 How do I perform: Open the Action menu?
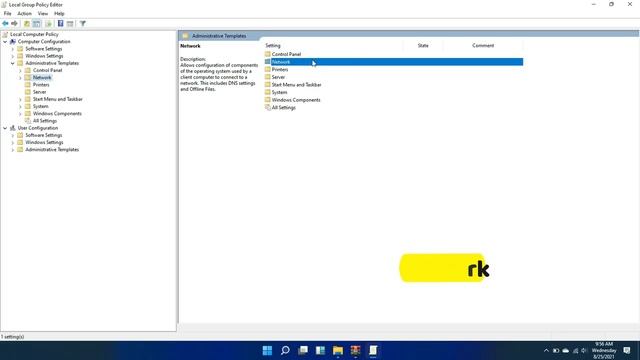[24, 13]
